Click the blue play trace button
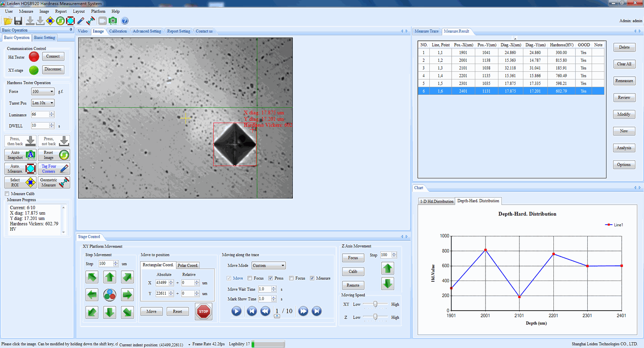Image resolution: width=644 pixels, height=348 pixels. [237, 311]
